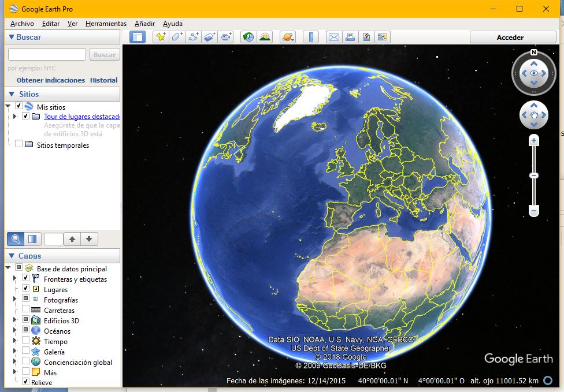Open the ruler measurement tool
Image resolution: width=564 pixels, height=392 pixels.
(311, 37)
